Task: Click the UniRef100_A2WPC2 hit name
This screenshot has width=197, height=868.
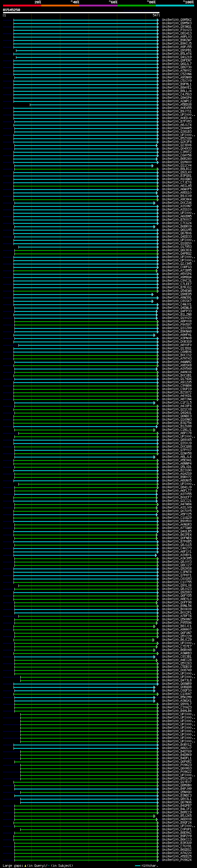Action: 177,101
